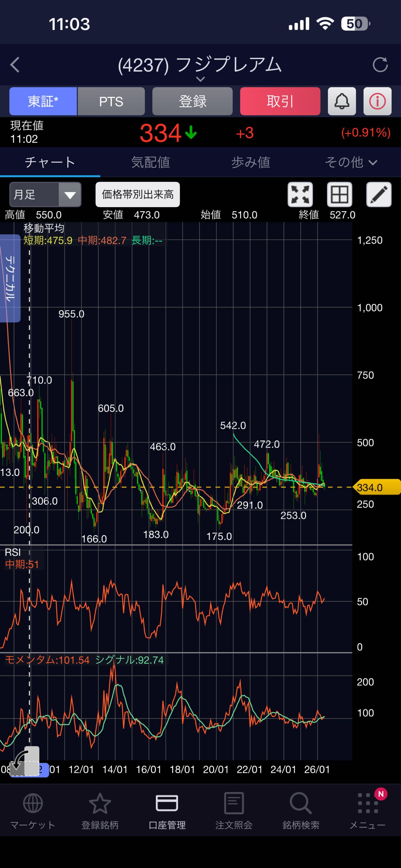
Task: Switch to the チャート tab
Action: [x=50, y=163]
